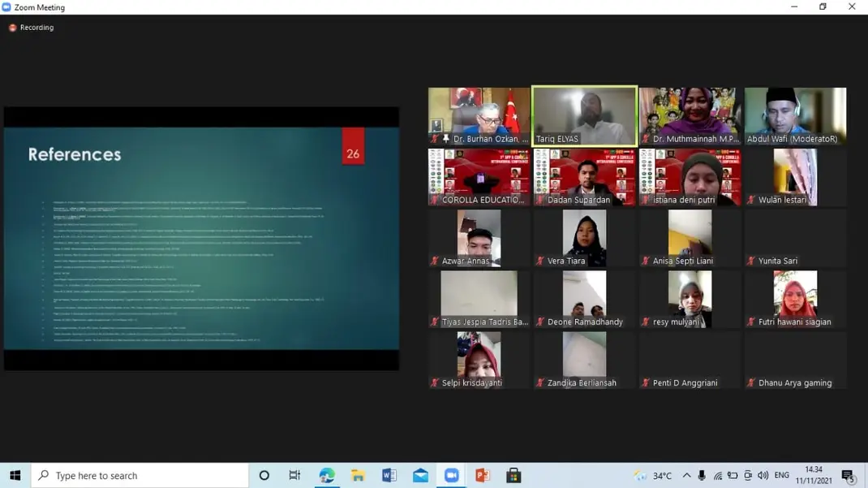Click the Cortana circle icon

(x=264, y=476)
